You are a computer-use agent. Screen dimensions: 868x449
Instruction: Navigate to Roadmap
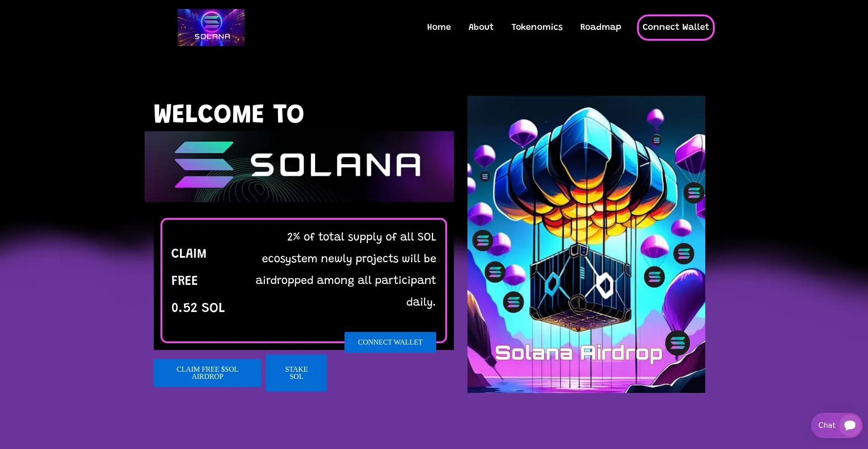[601, 27]
